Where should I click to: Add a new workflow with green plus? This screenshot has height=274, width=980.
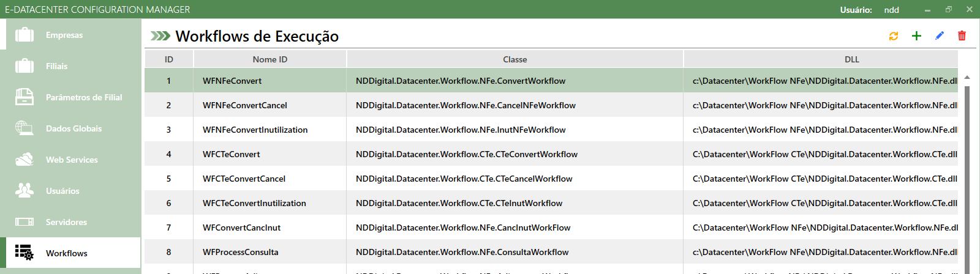916,36
